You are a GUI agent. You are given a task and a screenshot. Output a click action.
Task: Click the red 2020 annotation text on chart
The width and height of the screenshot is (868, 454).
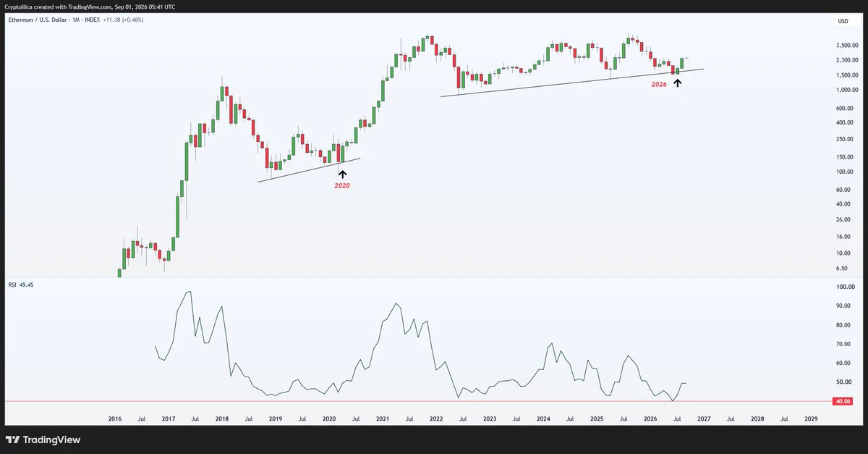[x=341, y=186]
